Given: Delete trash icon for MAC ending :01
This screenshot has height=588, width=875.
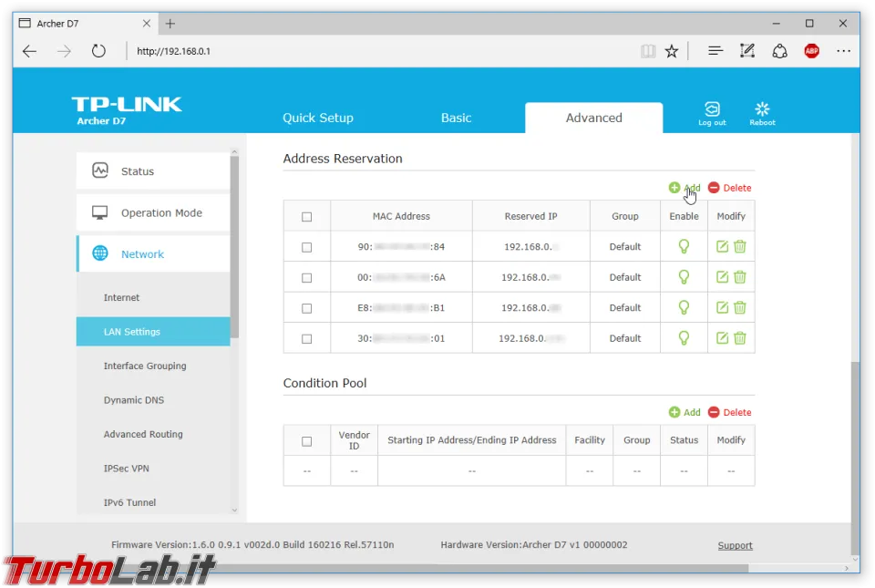Looking at the screenshot, I should tap(740, 337).
